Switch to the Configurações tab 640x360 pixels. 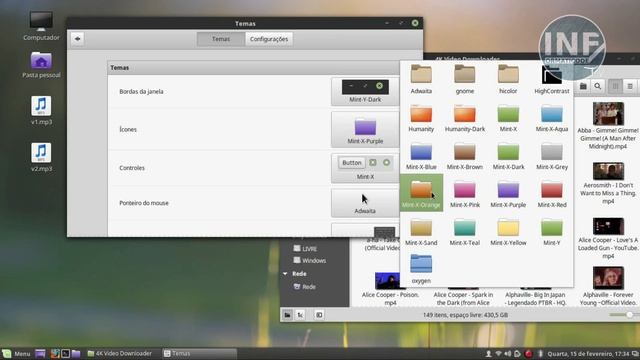[269, 39]
